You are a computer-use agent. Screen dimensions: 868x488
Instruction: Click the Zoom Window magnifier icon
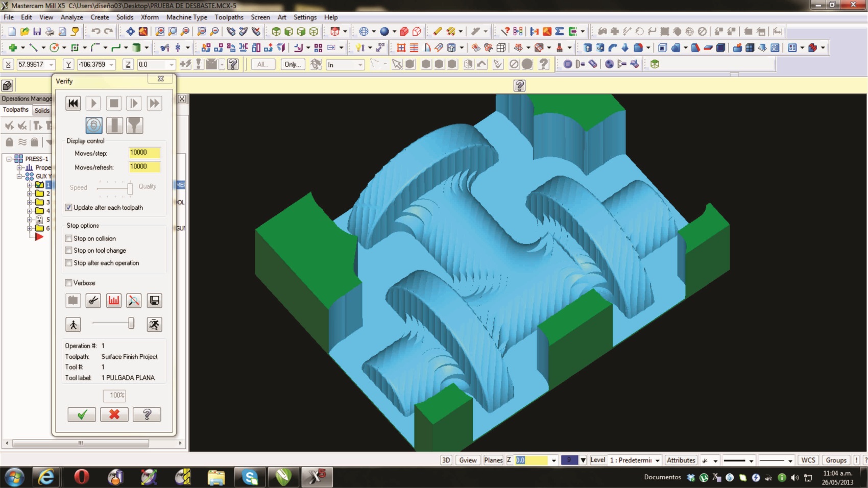point(160,32)
